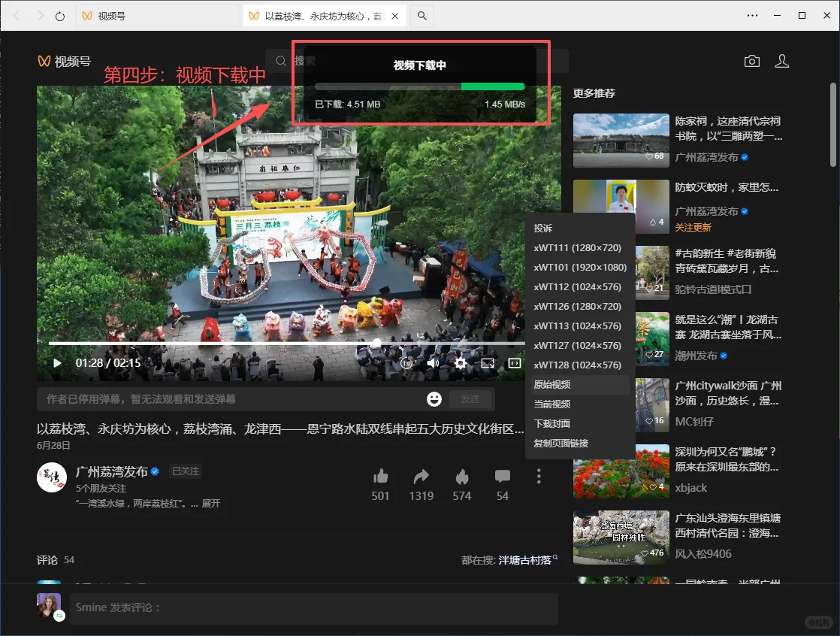
Task: Toggle picture-in-picture mode on the player
Action: 488,362
